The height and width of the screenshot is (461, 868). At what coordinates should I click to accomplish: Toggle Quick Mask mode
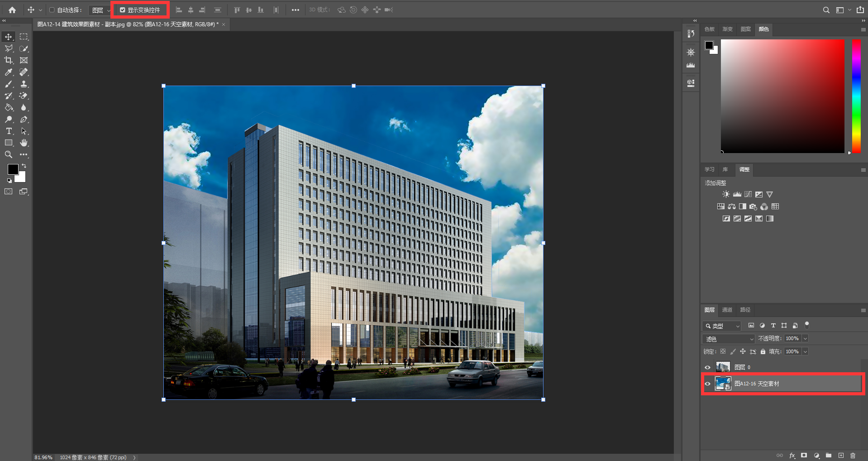[x=9, y=192]
